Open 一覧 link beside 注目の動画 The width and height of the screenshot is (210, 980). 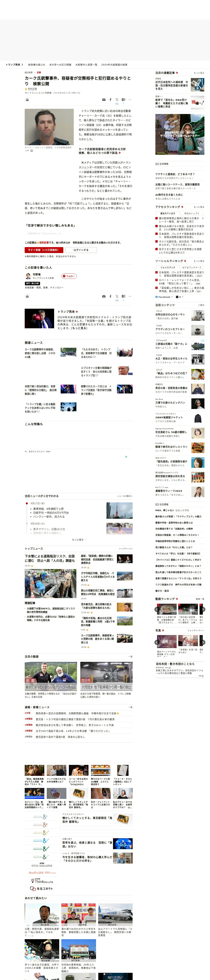click(130, 657)
